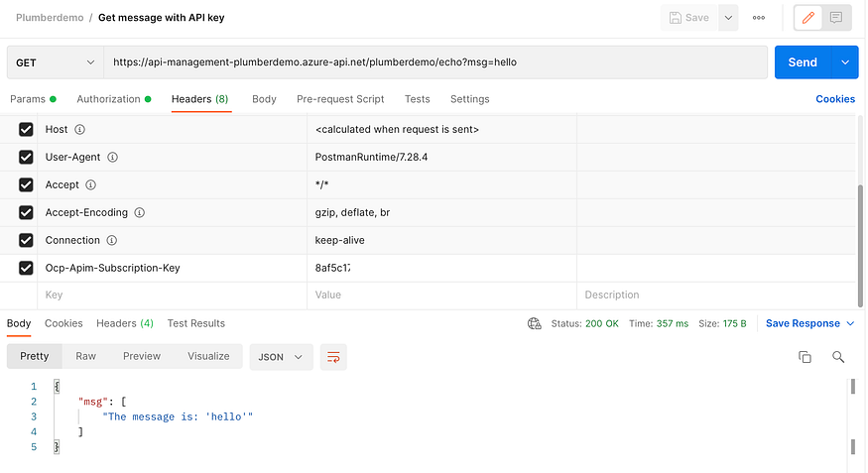Toggle the wrap lines icon in response

click(x=333, y=357)
